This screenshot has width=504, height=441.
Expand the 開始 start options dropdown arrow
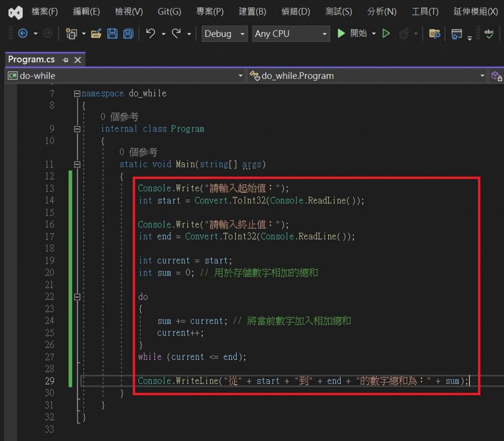[374, 33]
